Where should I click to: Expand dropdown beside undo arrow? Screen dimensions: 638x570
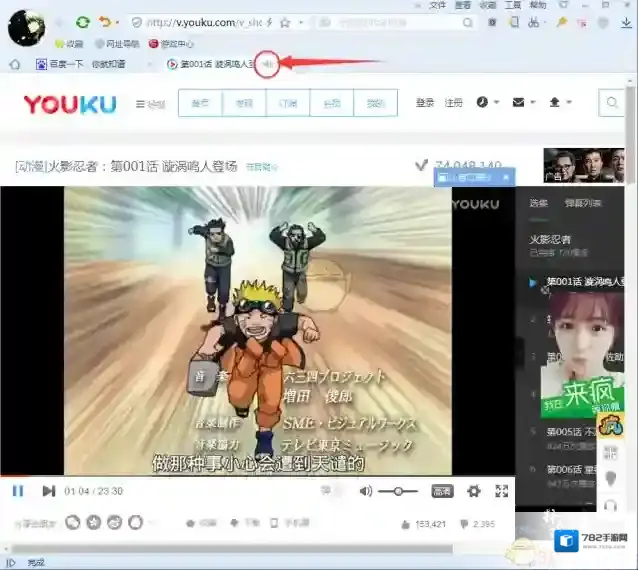point(117,23)
